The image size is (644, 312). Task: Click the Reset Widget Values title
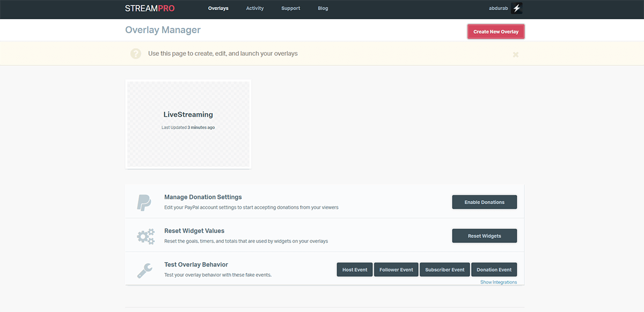pyautogui.click(x=194, y=231)
